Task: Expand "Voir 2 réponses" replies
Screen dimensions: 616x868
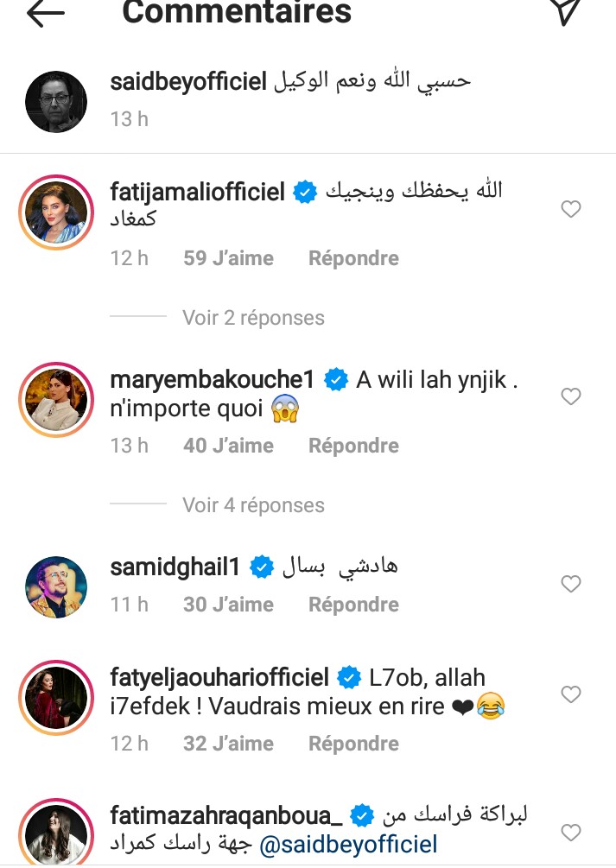Action: [253, 318]
